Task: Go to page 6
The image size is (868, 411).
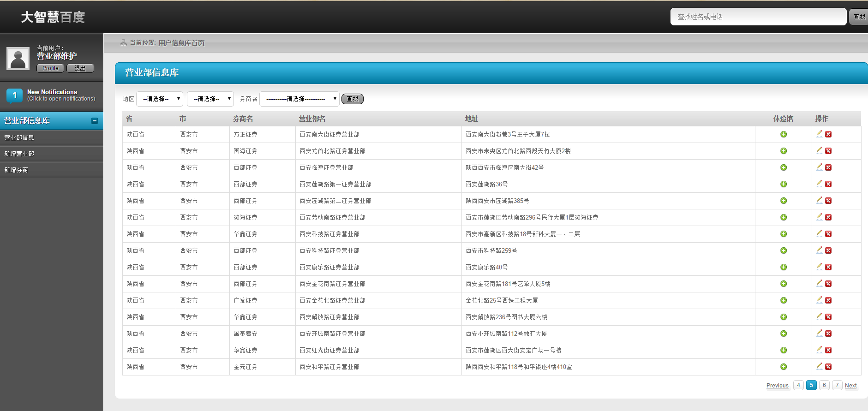Action: (x=824, y=385)
